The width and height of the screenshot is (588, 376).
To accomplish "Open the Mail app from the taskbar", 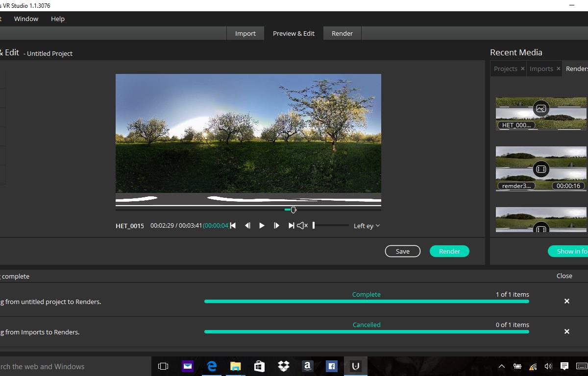I will 187,366.
